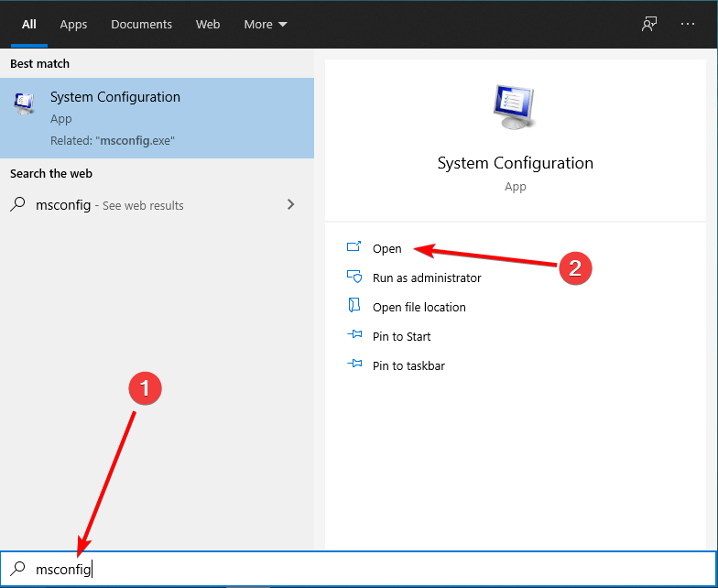Image resolution: width=718 pixels, height=588 pixels.
Task: Expand the More dropdown in the filter bar
Action: coord(265,25)
